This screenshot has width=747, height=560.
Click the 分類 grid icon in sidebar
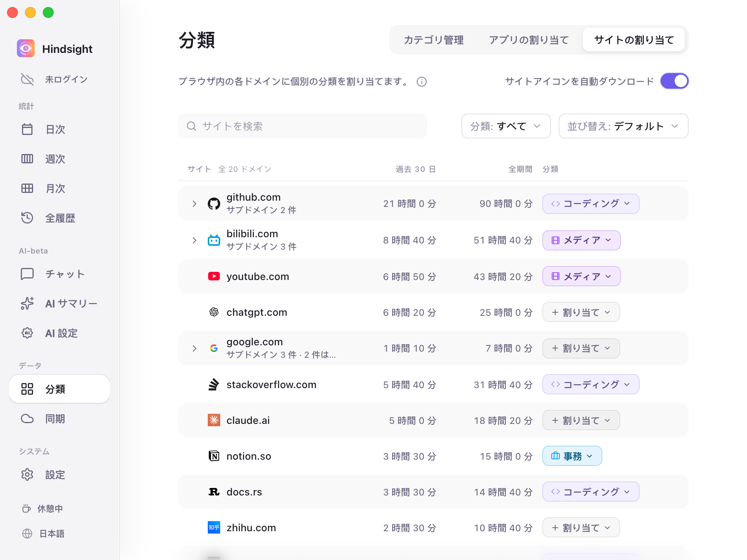click(x=27, y=389)
